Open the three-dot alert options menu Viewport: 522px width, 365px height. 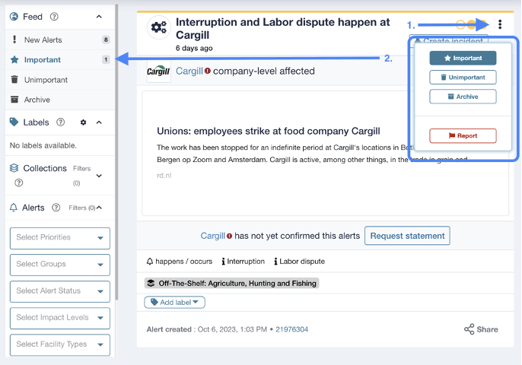(500, 24)
